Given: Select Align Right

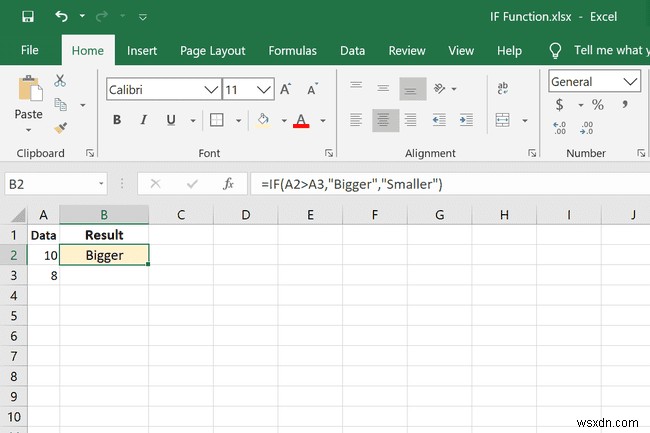Looking at the screenshot, I should click(410, 120).
